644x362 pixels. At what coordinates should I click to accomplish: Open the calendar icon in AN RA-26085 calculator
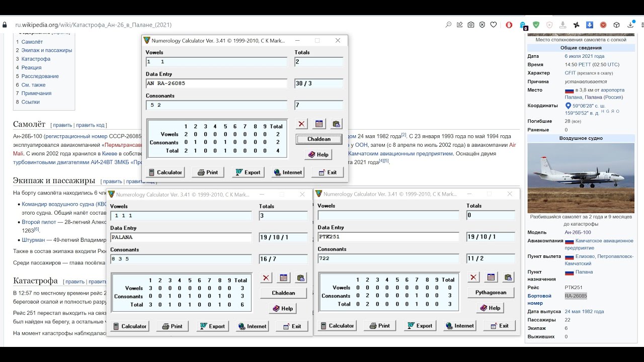(x=319, y=124)
